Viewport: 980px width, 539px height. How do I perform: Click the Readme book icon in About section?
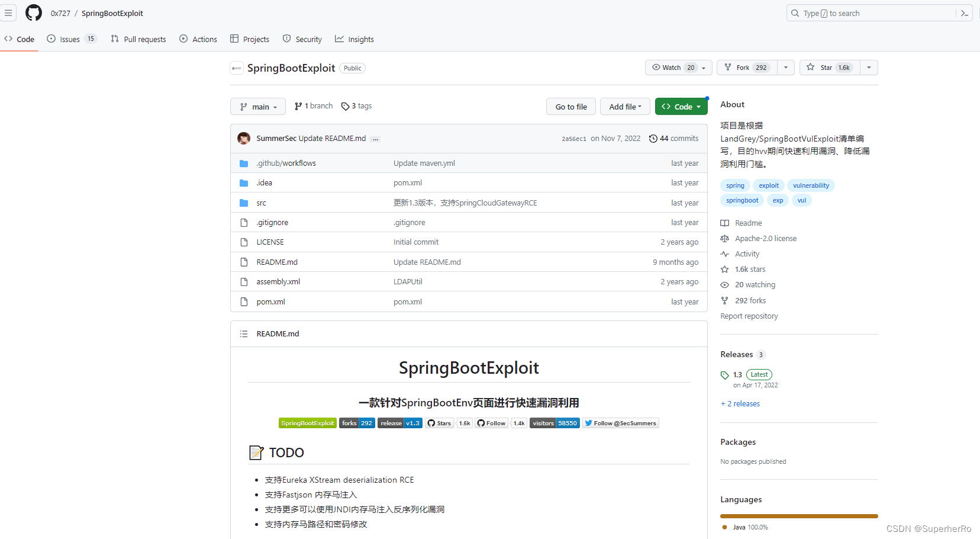[x=724, y=223]
